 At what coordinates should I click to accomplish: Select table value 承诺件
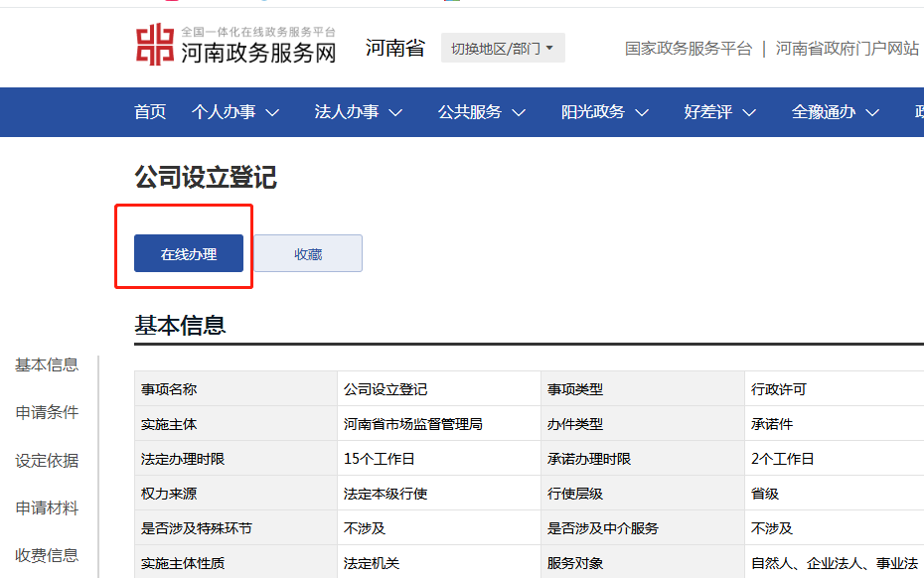point(772,424)
